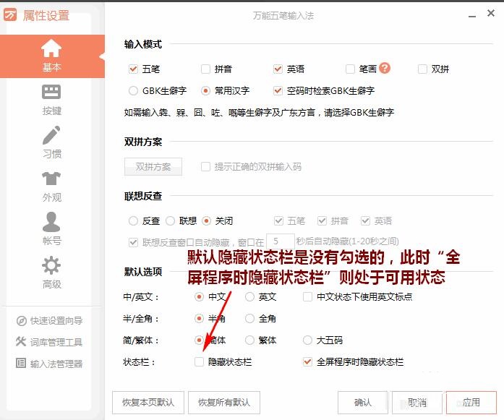The image size is (504, 420).
Task: Select 繁体 character option
Action: coord(249,340)
